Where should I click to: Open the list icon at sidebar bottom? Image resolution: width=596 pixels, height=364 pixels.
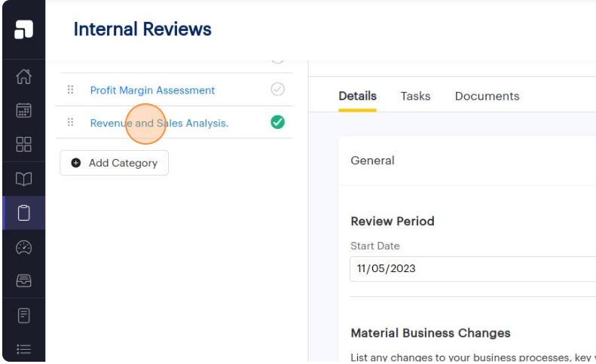coord(23,349)
